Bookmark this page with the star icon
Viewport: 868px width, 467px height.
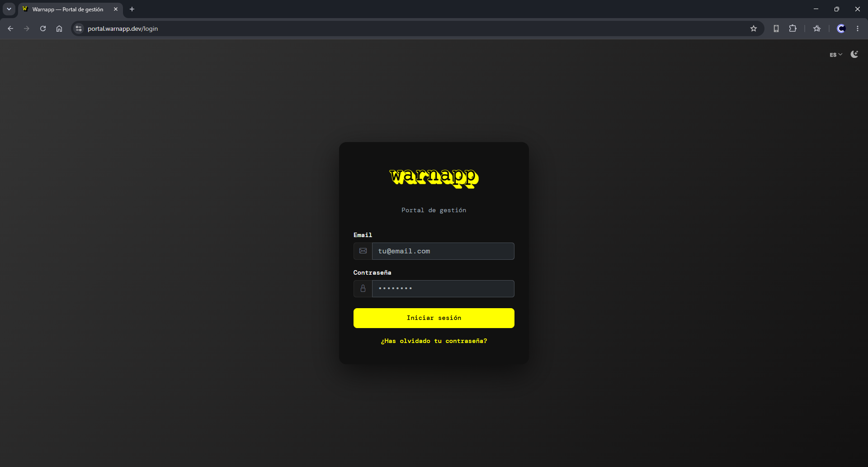coord(754,29)
